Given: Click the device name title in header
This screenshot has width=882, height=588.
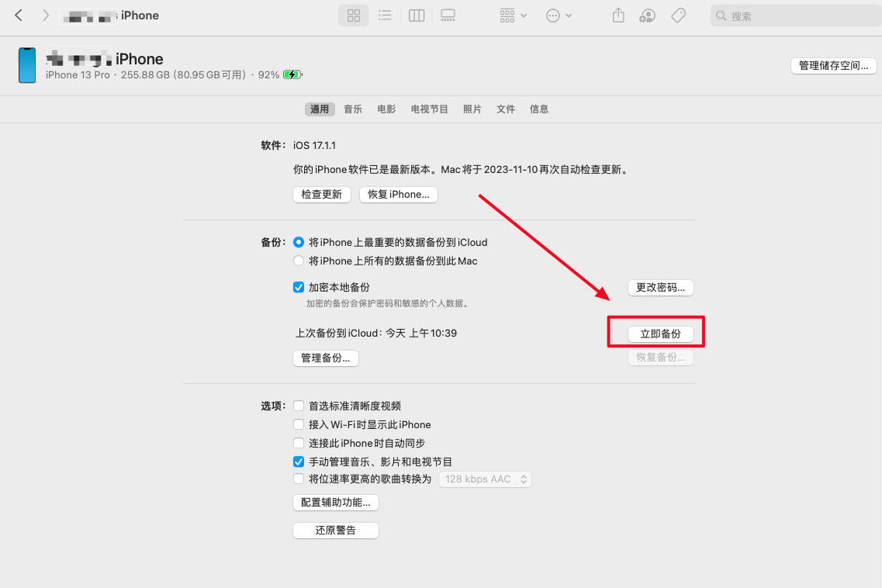Looking at the screenshot, I should (105, 58).
